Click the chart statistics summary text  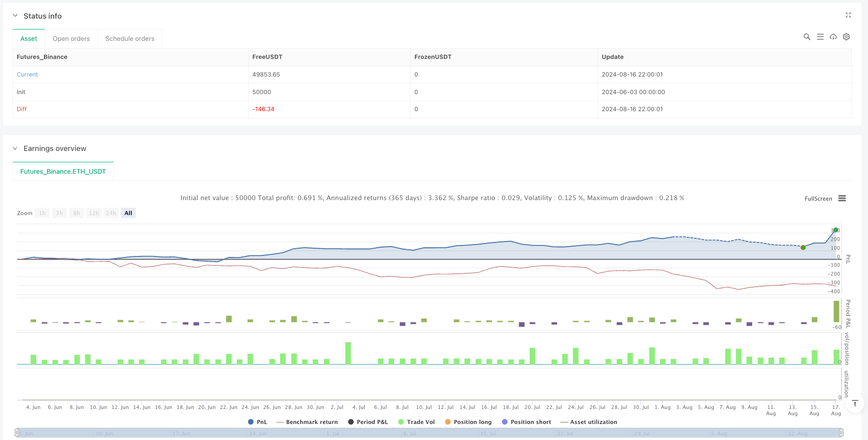pyautogui.click(x=432, y=198)
